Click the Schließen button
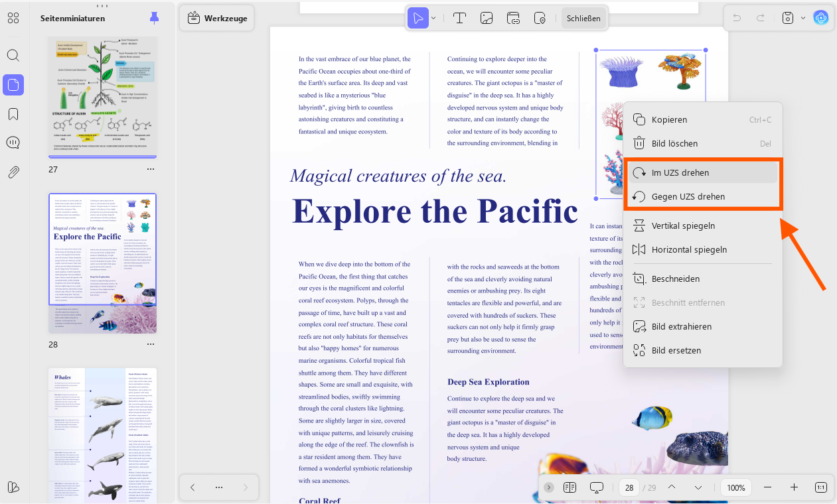 583,18
